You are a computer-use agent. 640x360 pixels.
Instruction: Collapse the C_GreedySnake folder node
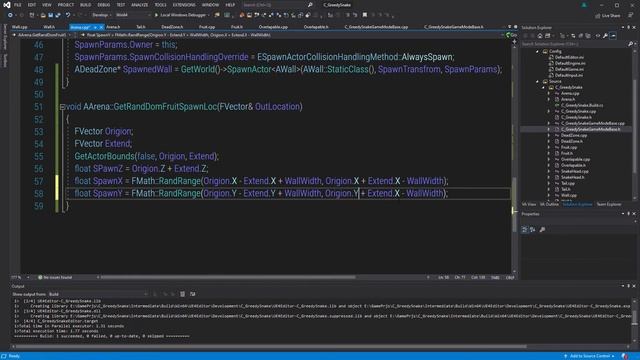pos(543,87)
